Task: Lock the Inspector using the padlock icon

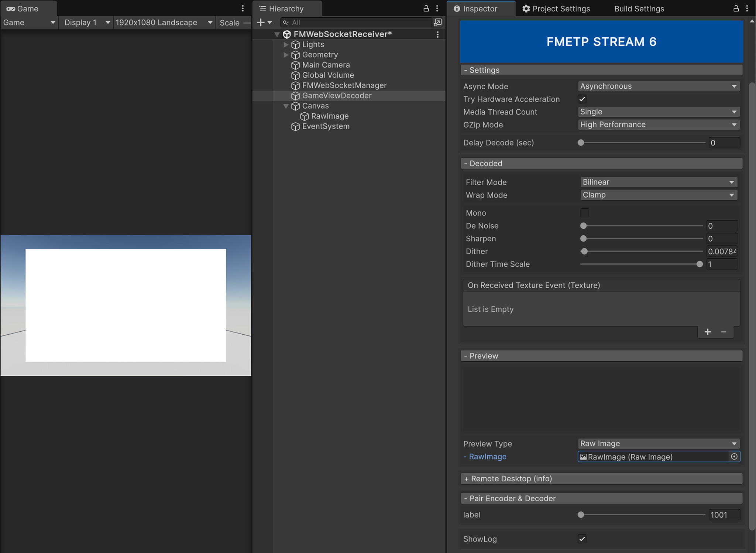Action: (736, 8)
